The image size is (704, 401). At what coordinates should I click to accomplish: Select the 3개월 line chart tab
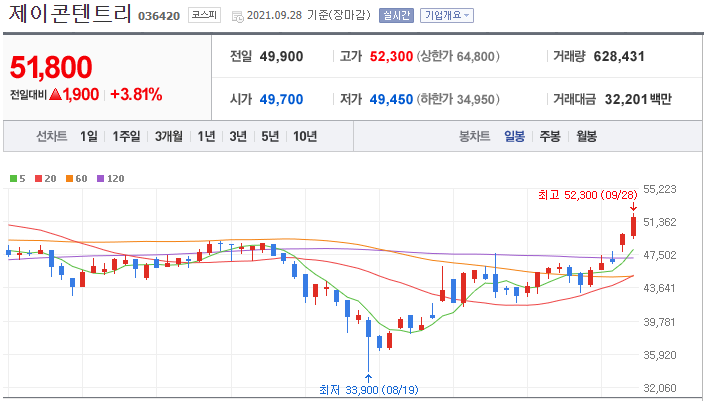pos(168,136)
